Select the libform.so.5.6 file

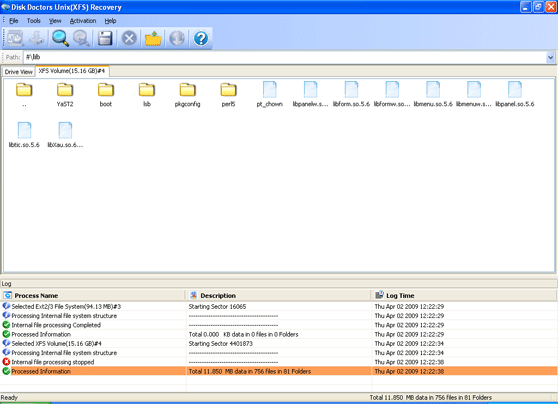[351, 94]
